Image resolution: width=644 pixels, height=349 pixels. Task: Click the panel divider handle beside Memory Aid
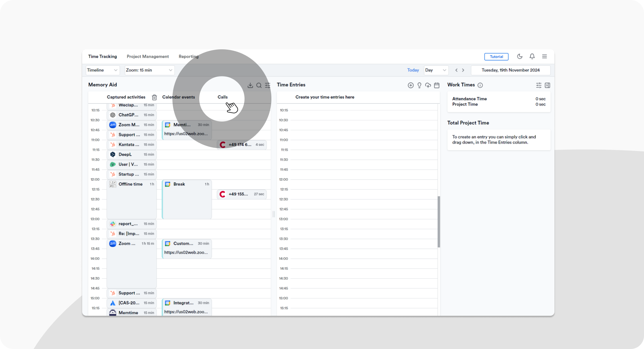tap(274, 214)
